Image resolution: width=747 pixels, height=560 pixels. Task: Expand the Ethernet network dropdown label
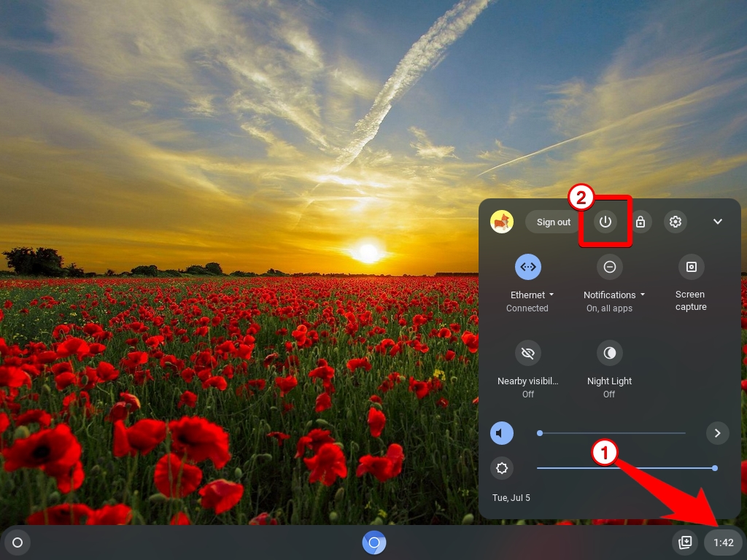[532, 295]
